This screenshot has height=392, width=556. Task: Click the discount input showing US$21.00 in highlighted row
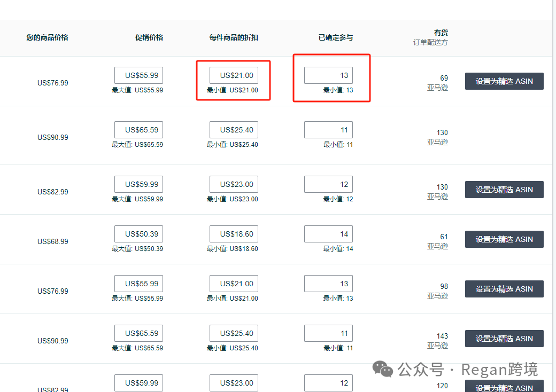(x=234, y=75)
